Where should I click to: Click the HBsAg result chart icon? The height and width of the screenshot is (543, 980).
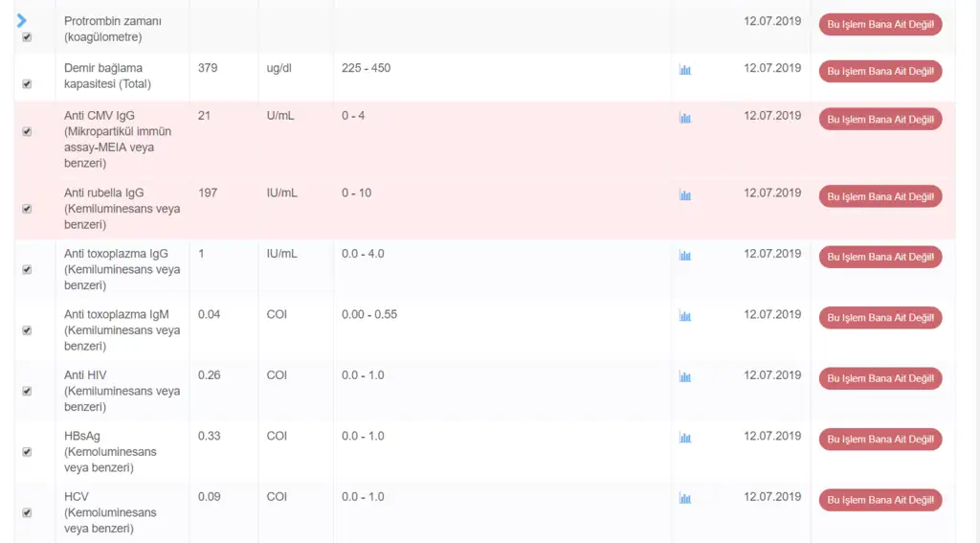click(x=684, y=438)
